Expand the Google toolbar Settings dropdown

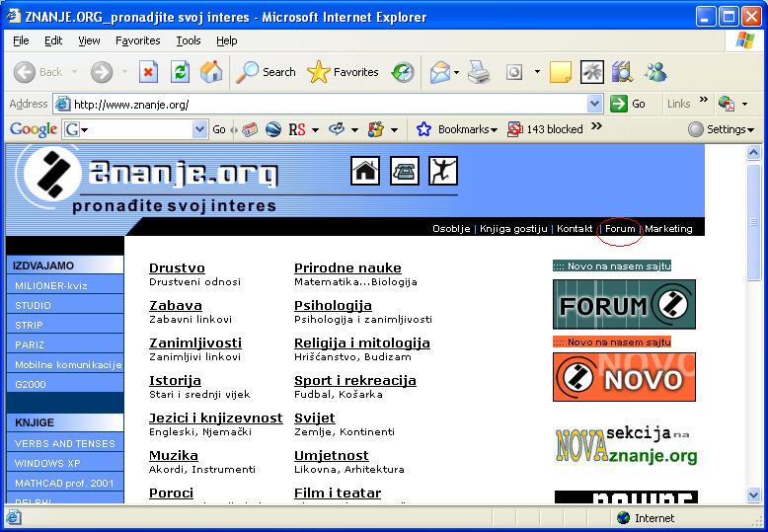(x=722, y=129)
